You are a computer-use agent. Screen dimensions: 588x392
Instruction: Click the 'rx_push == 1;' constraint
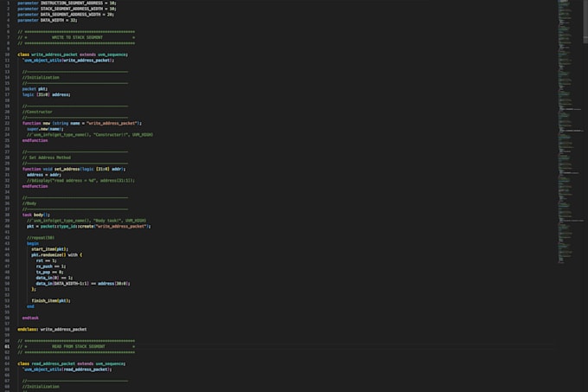click(x=51, y=267)
